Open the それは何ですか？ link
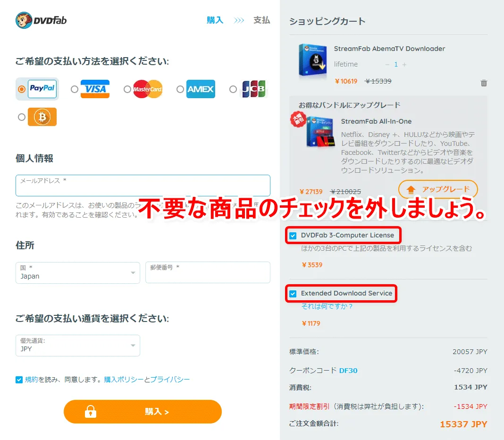Image resolution: width=504 pixels, height=440 pixels. click(327, 306)
